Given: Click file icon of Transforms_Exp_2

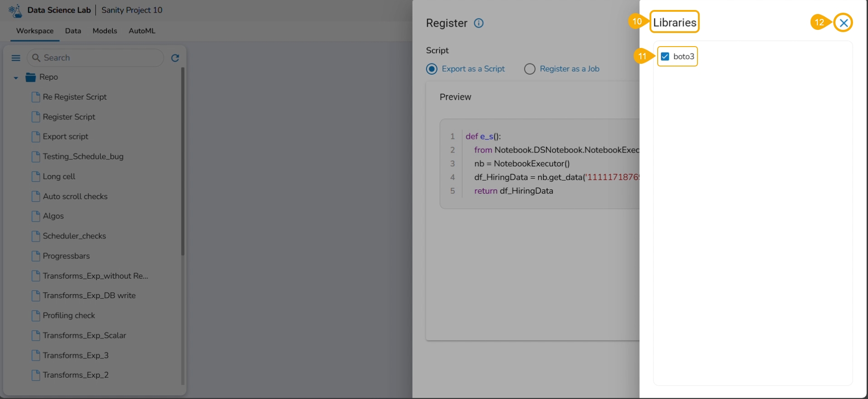Looking at the screenshot, I should tap(36, 375).
